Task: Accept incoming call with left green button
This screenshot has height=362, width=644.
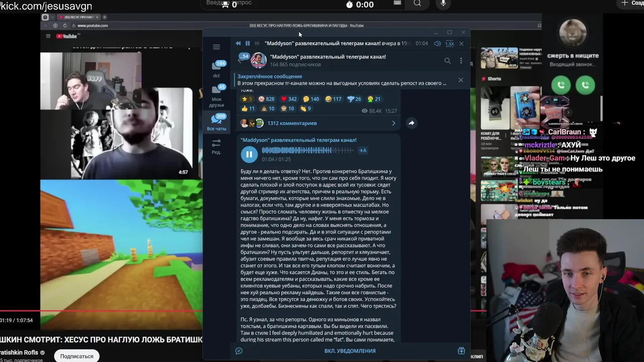Action: 561,85
